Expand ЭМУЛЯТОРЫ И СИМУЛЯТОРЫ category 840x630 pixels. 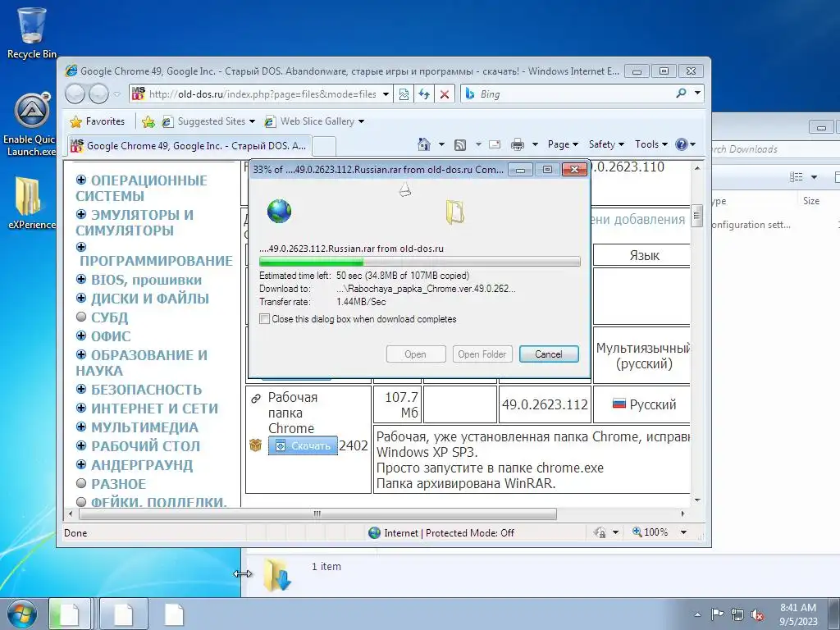(81, 214)
